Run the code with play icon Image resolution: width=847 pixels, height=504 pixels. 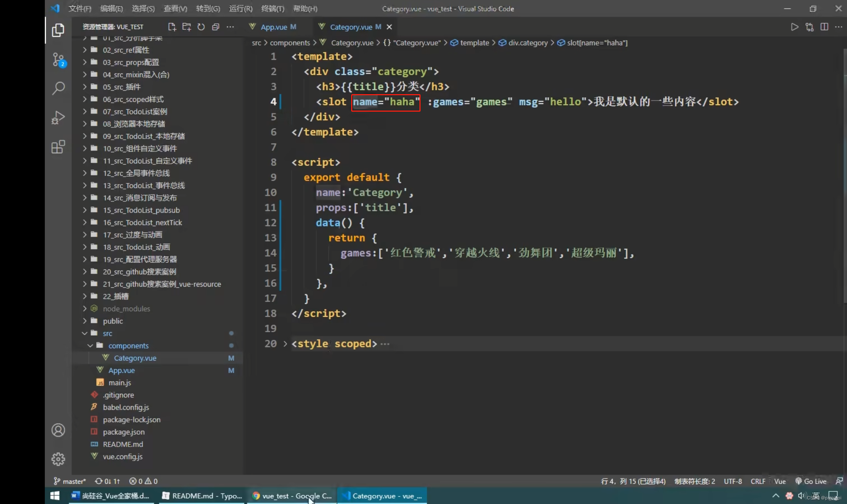click(794, 27)
